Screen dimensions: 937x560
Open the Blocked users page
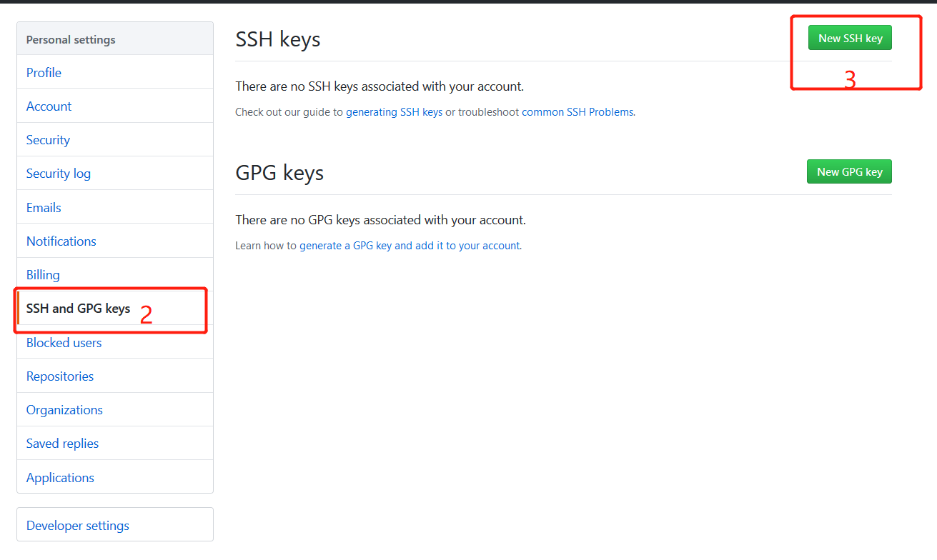tap(64, 342)
